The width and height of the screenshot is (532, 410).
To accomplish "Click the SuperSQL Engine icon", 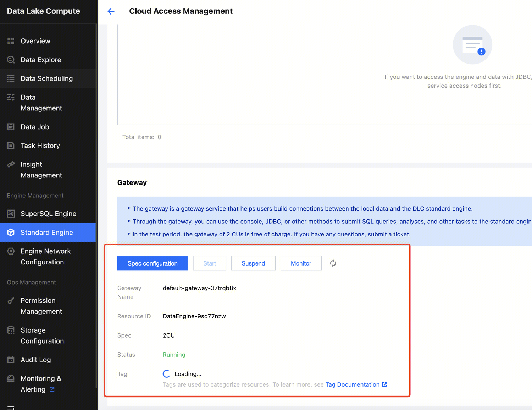I will coord(11,214).
